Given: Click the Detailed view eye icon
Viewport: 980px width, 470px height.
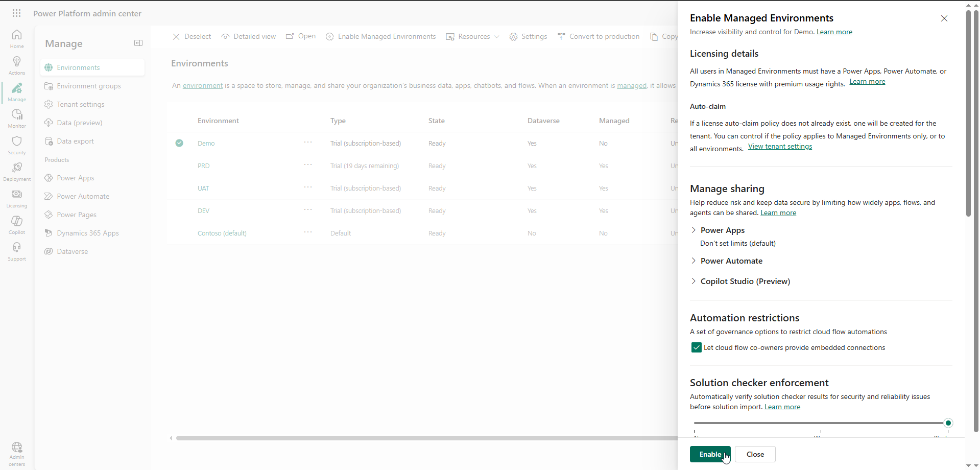Looking at the screenshot, I should coord(225,37).
